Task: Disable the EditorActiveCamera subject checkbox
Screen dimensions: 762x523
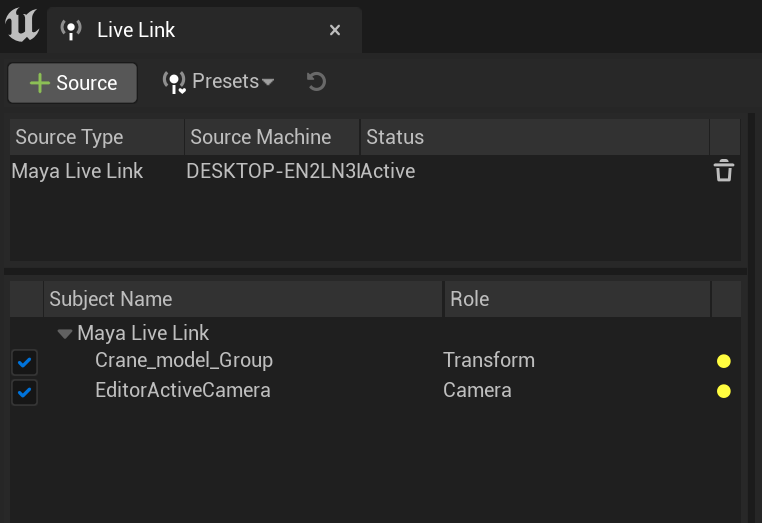Action: click(25, 392)
